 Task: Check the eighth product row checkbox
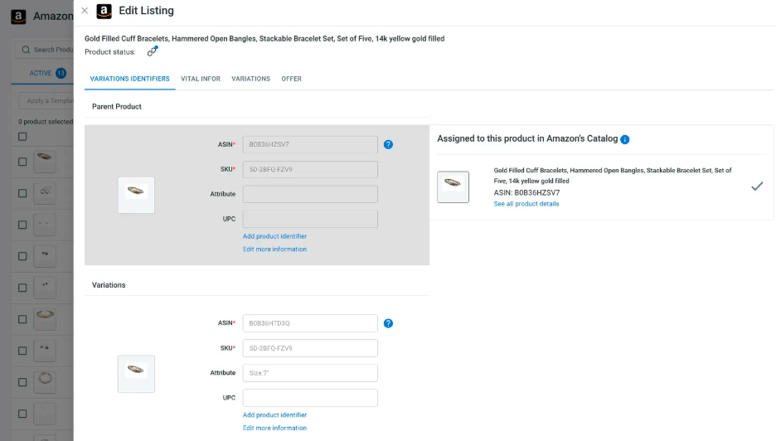coord(22,382)
